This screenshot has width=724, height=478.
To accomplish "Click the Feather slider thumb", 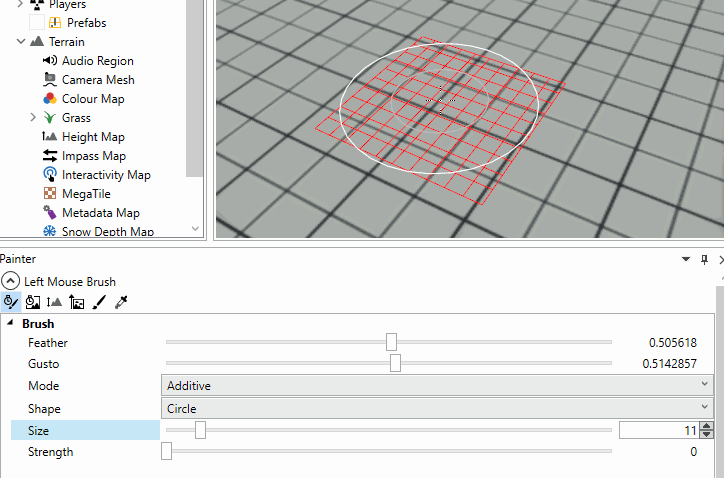I will pyautogui.click(x=391, y=342).
